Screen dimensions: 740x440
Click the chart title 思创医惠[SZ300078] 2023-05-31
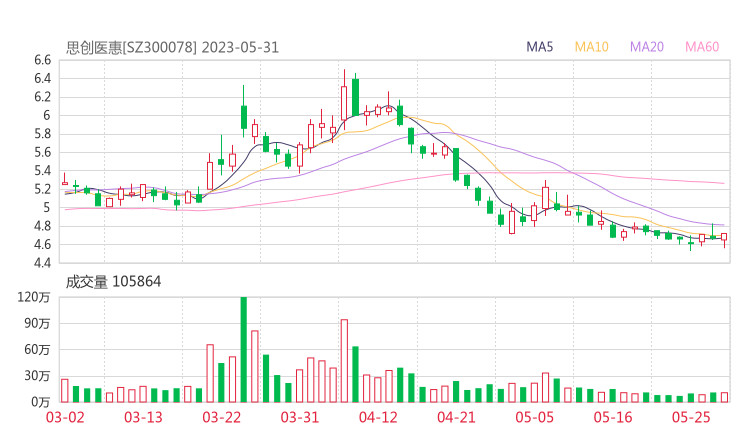coord(172,48)
